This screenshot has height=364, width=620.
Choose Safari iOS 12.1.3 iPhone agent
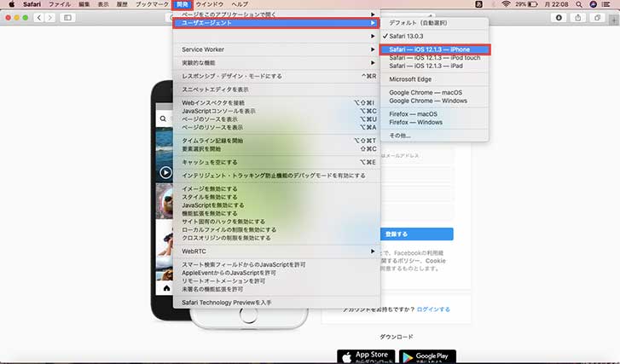click(x=434, y=49)
